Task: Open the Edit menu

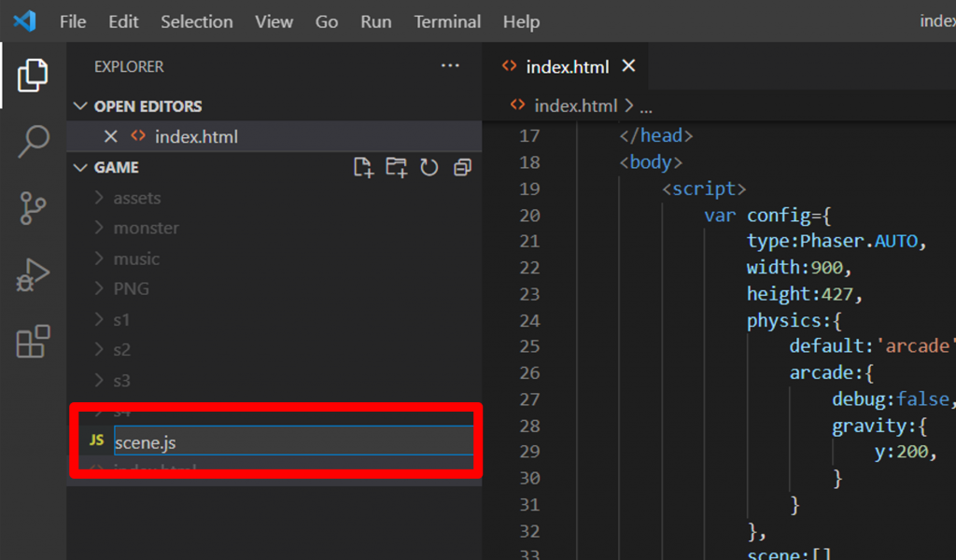Action: (123, 22)
